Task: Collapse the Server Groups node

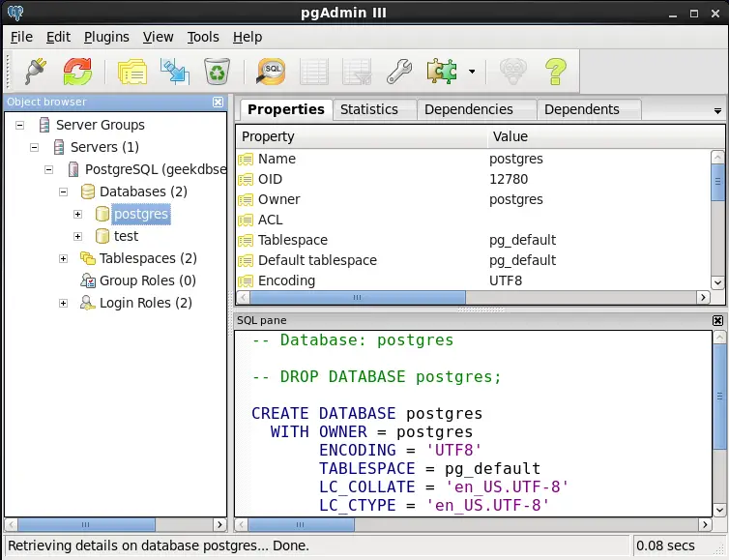Action: (19, 125)
